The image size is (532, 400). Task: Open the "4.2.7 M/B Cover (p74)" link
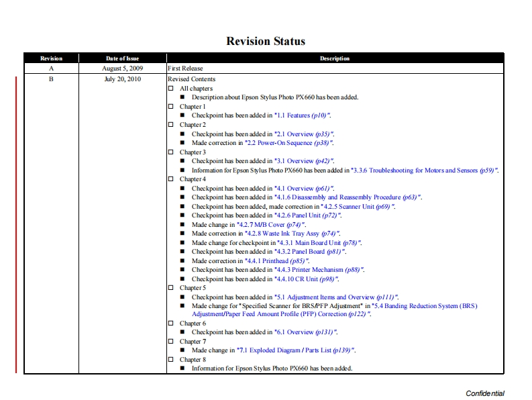(x=271, y=225)
